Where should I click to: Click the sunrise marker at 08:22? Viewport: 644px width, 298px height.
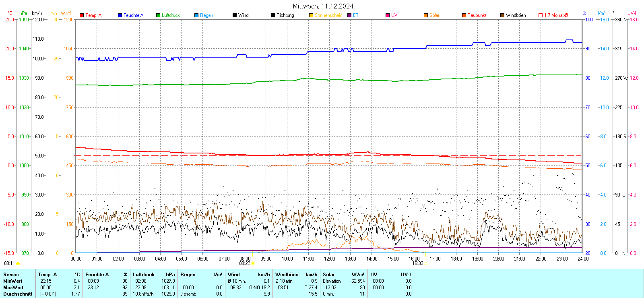pos(253,263)
